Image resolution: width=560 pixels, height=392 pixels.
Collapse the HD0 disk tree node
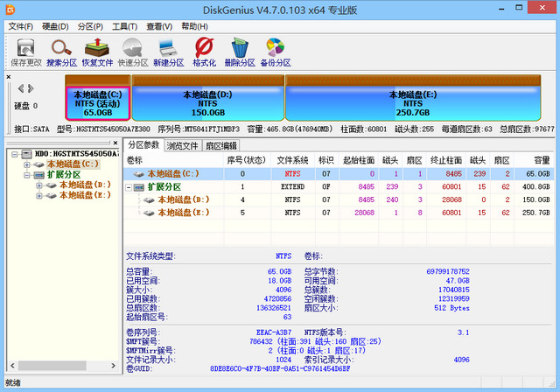pos(12,154)
